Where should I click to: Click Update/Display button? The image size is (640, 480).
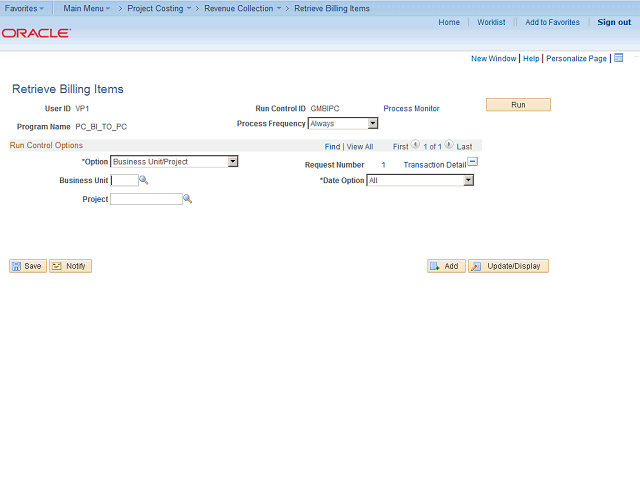click(508, 266)
